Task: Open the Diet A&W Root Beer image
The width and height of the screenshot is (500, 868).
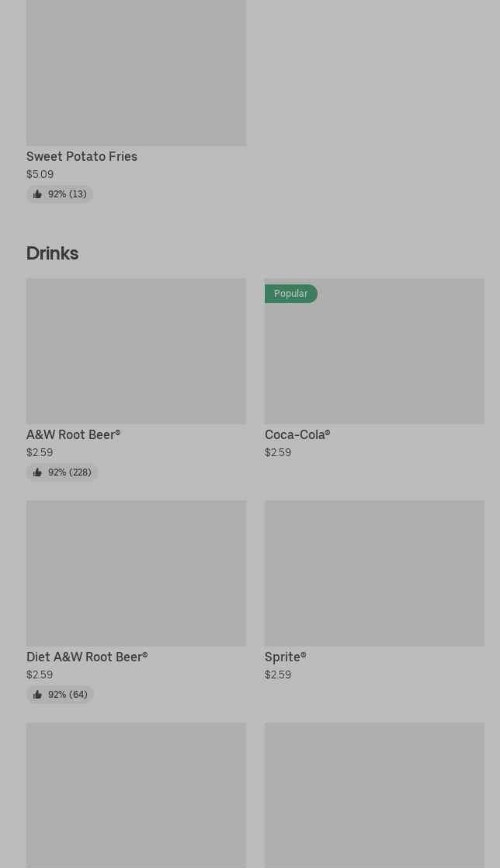Action: (136, 573)
